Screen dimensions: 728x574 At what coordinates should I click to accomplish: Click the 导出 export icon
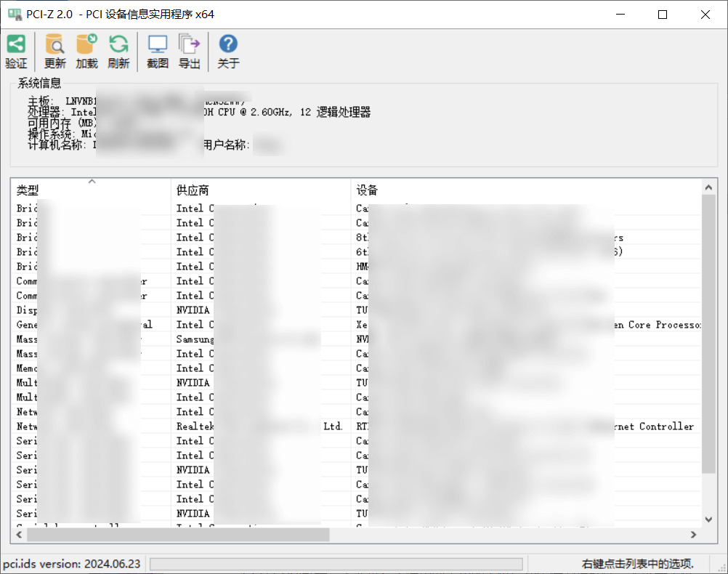click(x=190, y=45)
